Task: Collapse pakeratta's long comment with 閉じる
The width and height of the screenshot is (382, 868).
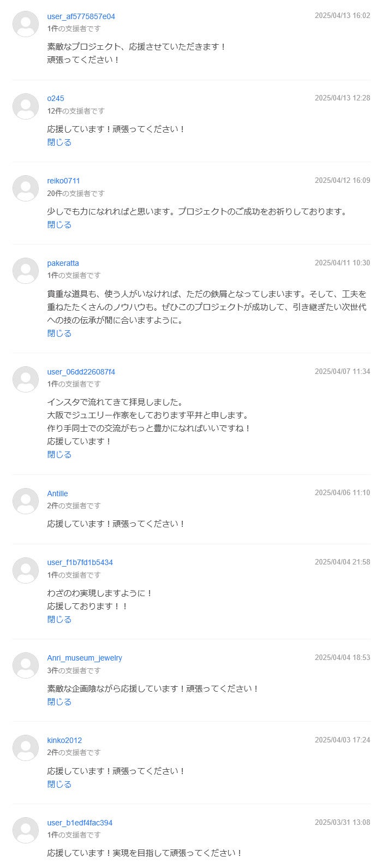Action: pyautogui.click(x=59, y=334)
